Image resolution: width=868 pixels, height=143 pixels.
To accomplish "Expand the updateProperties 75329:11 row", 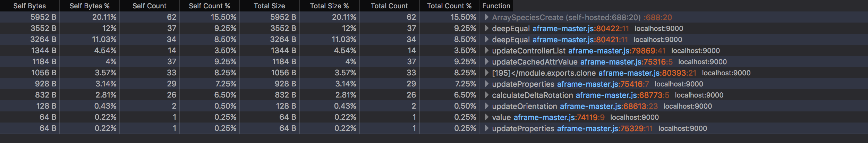I will tap(486, 128).
